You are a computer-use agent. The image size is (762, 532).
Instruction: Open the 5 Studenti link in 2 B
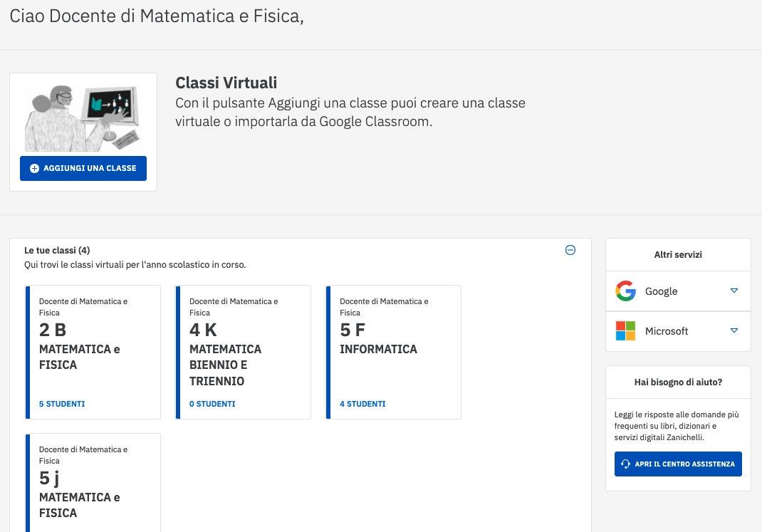pyautogui.click(x=62, y=404)
